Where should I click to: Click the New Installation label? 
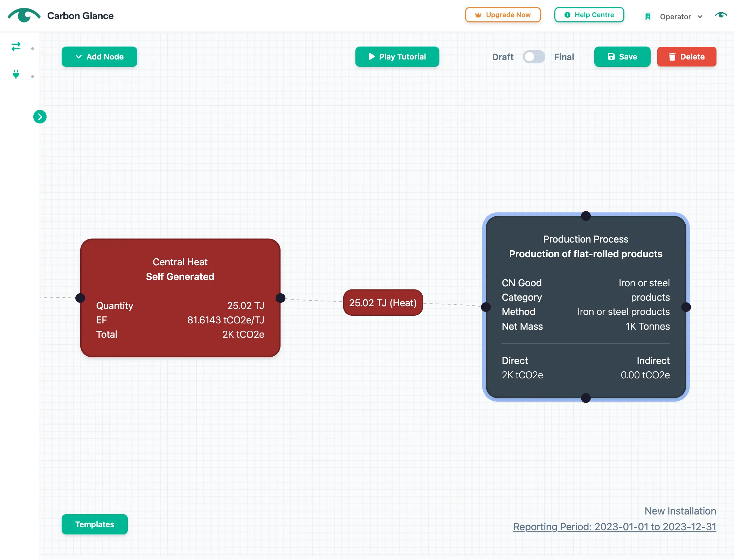click(x=680, y=511)
